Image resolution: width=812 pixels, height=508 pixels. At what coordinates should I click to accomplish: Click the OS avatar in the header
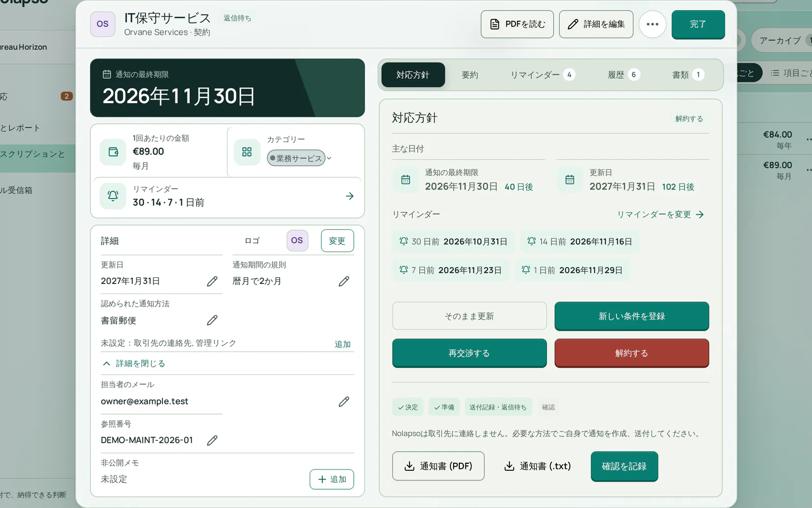103,24
